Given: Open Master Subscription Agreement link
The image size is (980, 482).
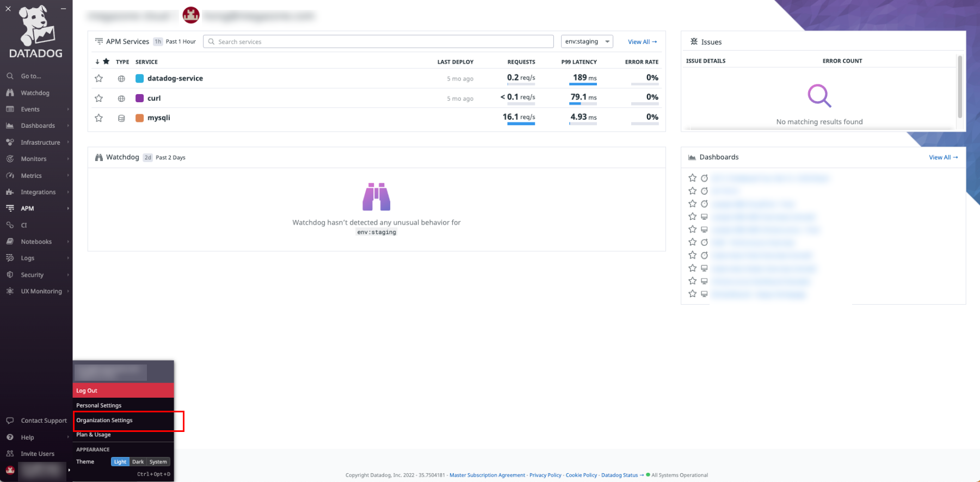Looking at the screenshot, I should [x=488, y=475].
